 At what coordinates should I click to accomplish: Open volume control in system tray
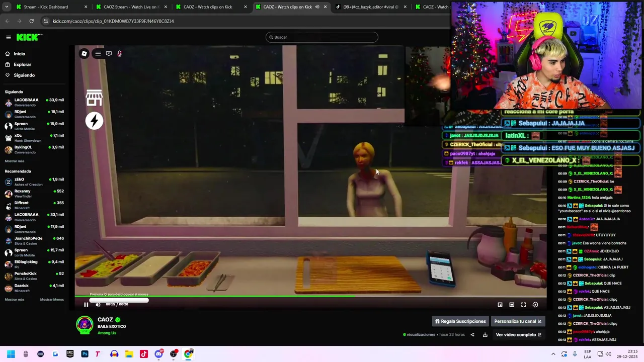(608, 354)
